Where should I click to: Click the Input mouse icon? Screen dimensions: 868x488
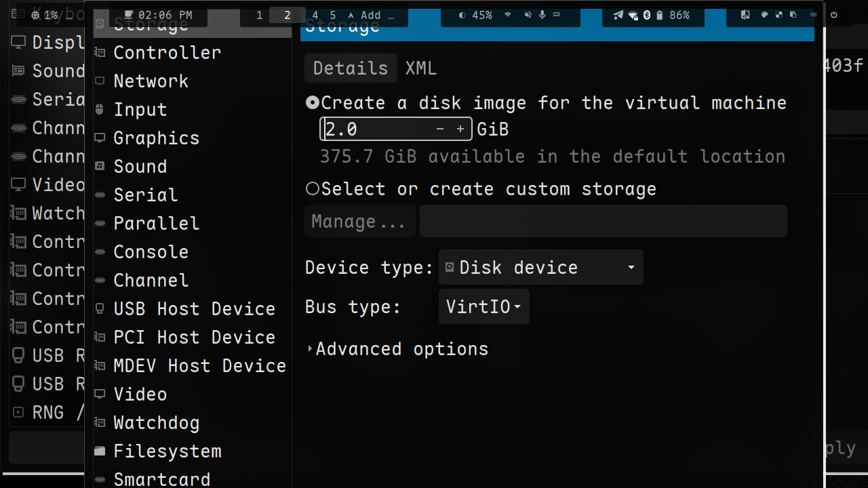click(x=100, y=110)
